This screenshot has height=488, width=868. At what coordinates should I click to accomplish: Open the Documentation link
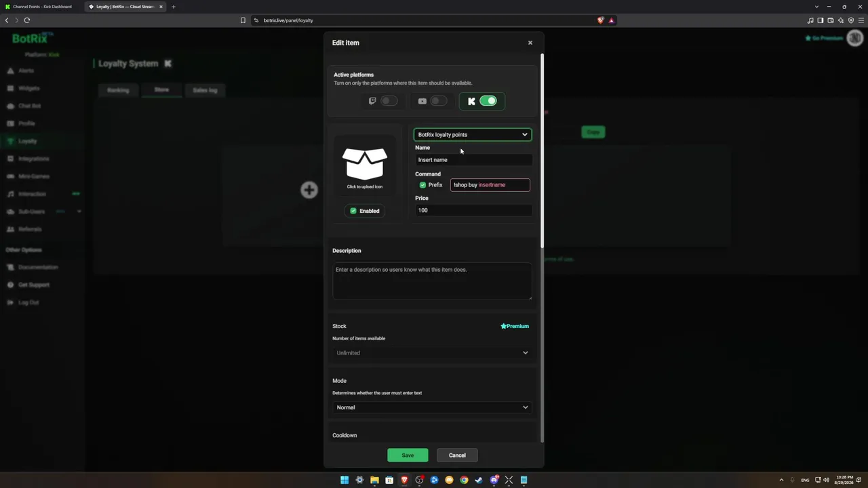(38, 267)
